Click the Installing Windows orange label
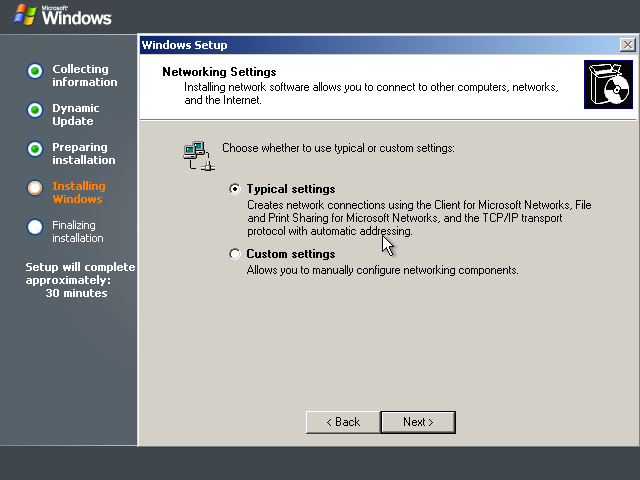 click(x=79, y=192)
